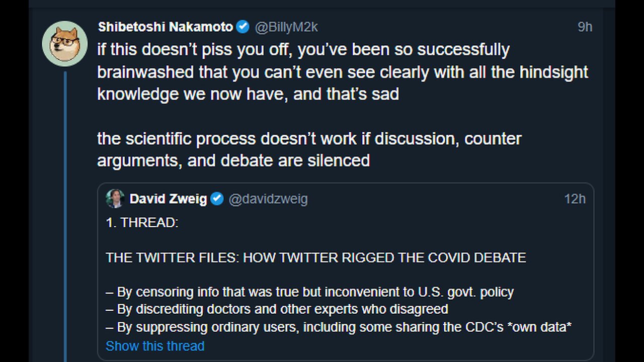644x362 pixels.
Task: Open Shibetoshi Nakamoto's doge profile avatar
Action: click(65, 44)
